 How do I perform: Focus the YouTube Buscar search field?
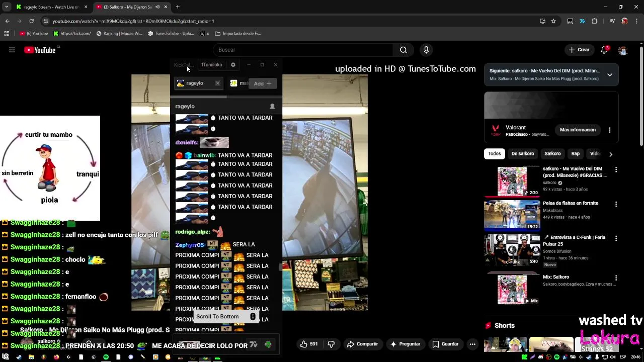(303, 50)
